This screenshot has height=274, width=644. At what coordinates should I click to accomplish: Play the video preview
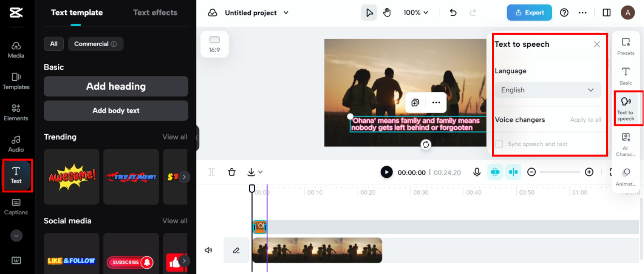point(386,172)
